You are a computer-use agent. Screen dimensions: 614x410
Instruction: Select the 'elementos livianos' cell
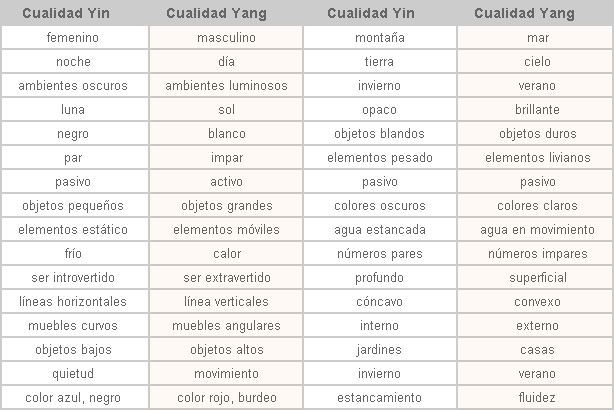click(537, 158)
